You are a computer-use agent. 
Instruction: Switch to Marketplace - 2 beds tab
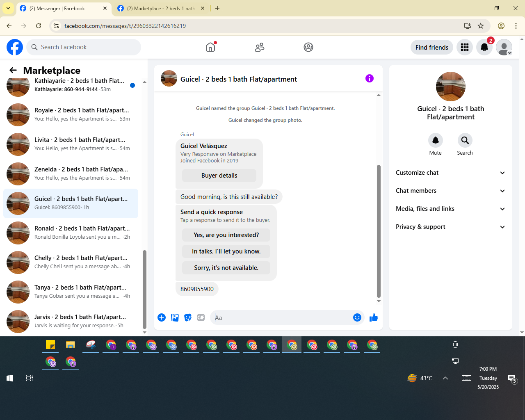[161, 8]
